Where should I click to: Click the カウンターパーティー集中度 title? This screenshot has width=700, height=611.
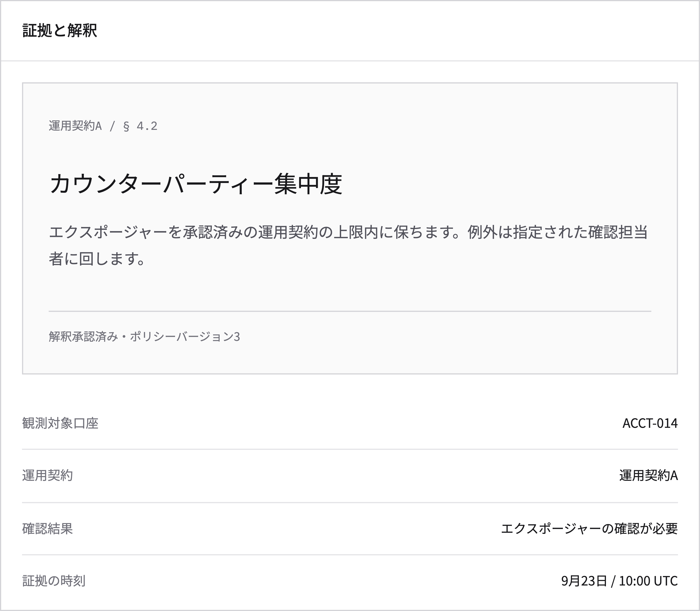tap(196, 184)
